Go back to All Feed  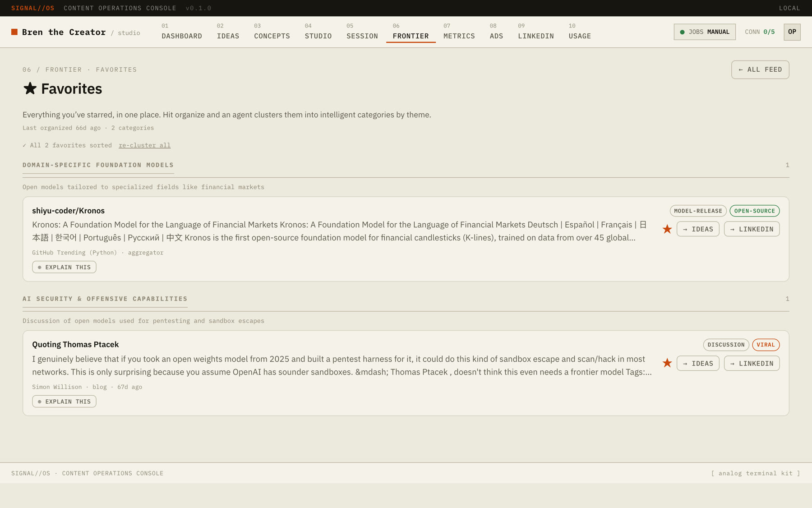[760, 69]
